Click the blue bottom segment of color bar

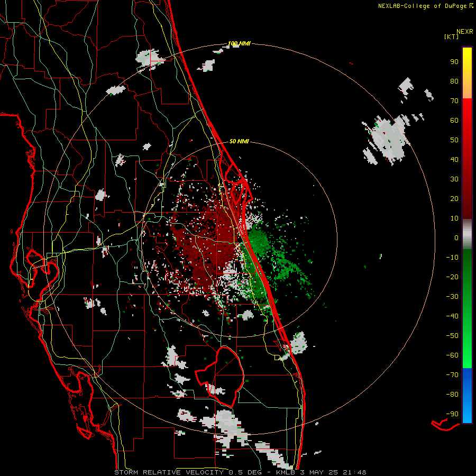(467, 396)
